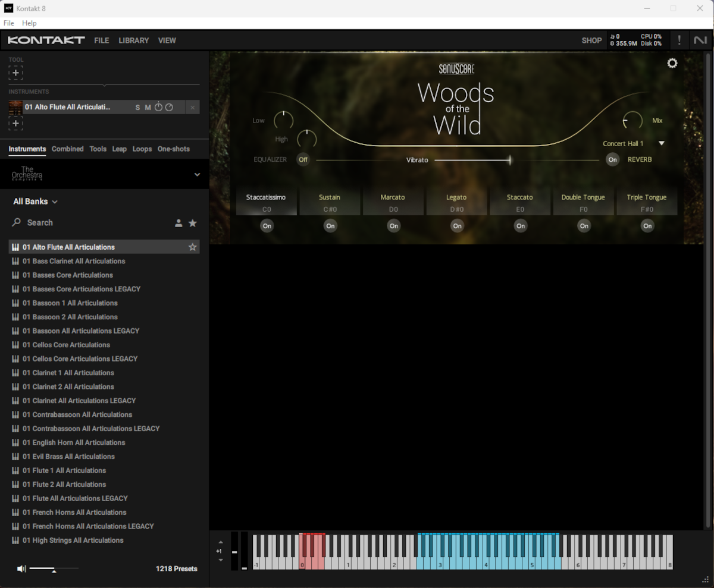Click the High EQ knob

[x=306, y=139]
